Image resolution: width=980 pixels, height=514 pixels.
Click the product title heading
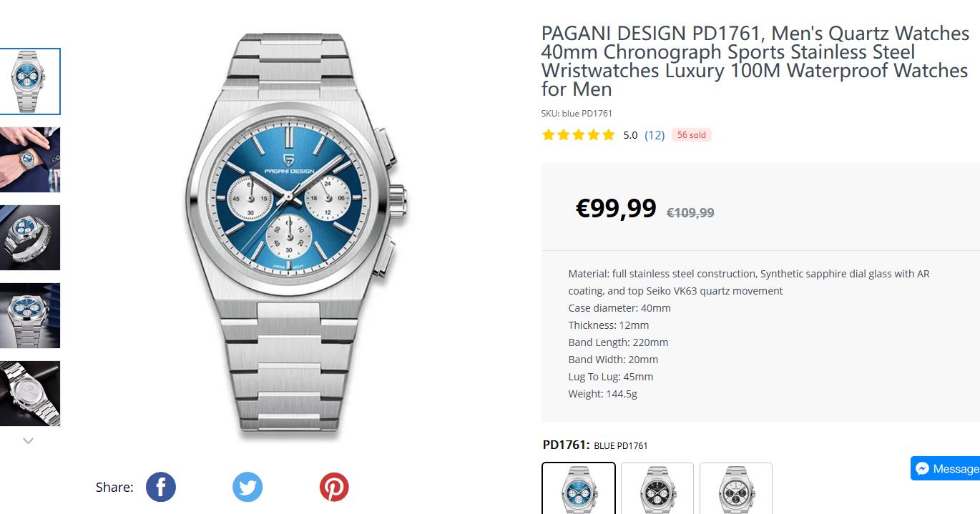coord(755,61)
